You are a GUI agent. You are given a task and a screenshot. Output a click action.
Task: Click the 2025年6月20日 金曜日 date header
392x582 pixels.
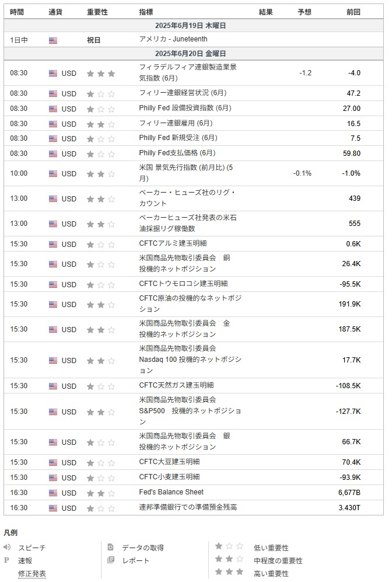(191, 54)
